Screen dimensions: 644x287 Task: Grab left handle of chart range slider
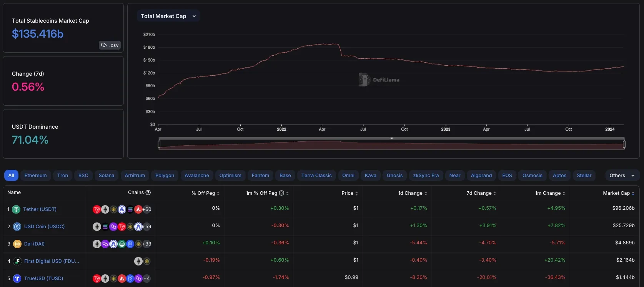[159, 144]
